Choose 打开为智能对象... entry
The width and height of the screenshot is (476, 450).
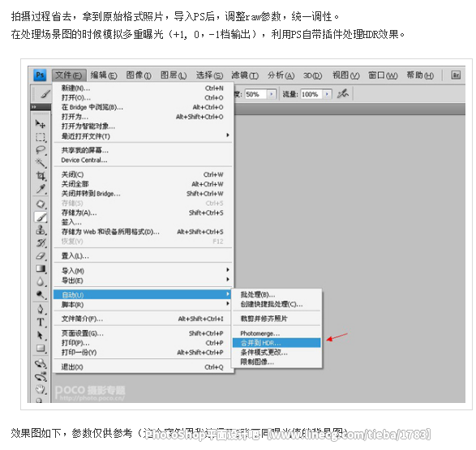[x=142, y=126]
